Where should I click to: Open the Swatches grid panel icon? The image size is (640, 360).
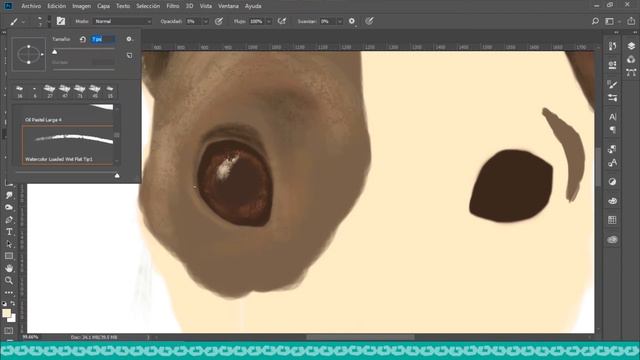click(x=612, y=220)
